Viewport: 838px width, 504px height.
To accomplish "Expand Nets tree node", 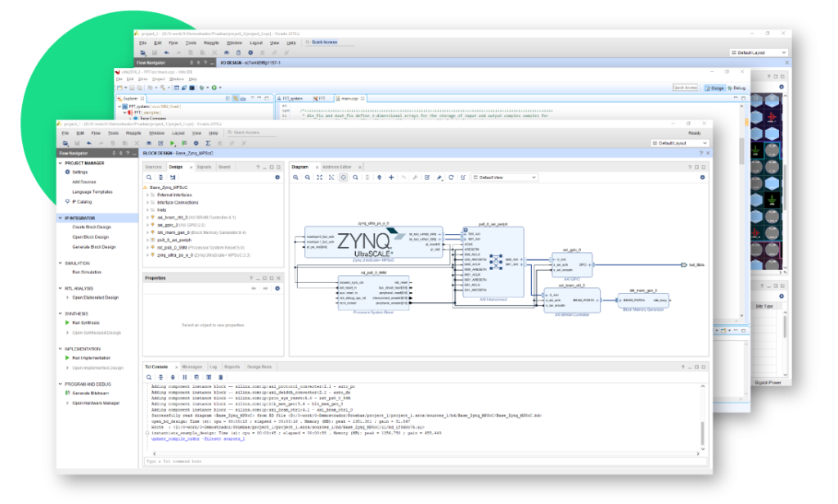I will pyautogui.click(x=147, y=210).
